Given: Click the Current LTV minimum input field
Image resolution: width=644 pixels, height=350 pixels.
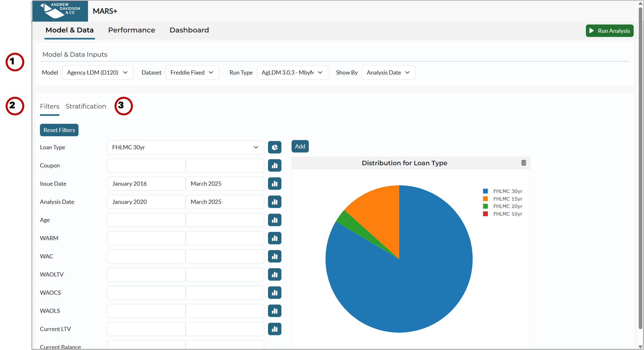Looking at the screenshot, I should pos(146,329).
